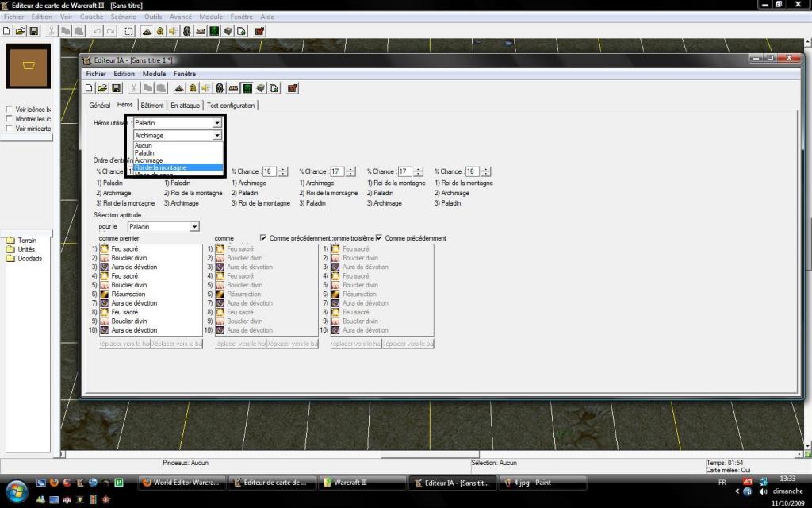Toggle 'Voir minicarte' checkbox in left panel
The image size is (812, 508).
click(9, 128)
